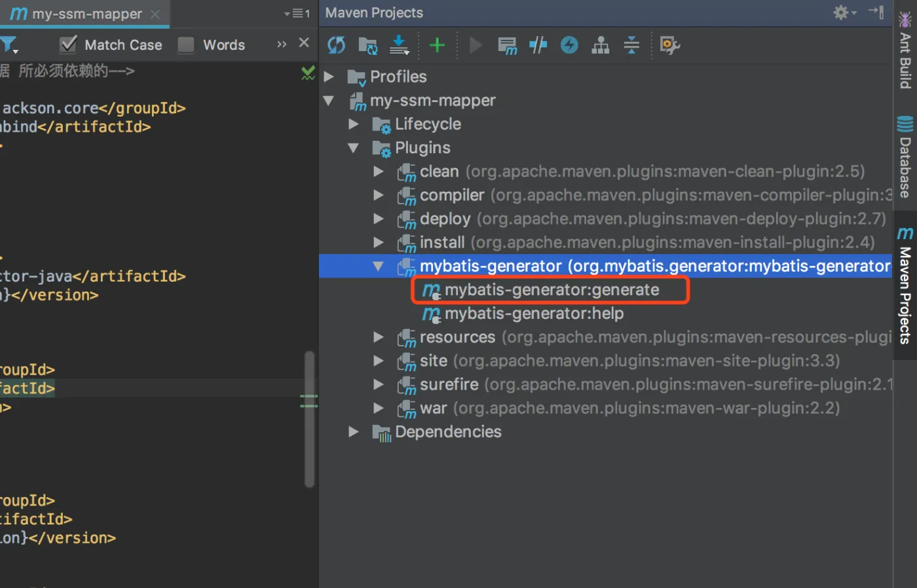Click Run Maven Build play icon
This screenshot has width=917, height=588.
click(x=476, y=45)
